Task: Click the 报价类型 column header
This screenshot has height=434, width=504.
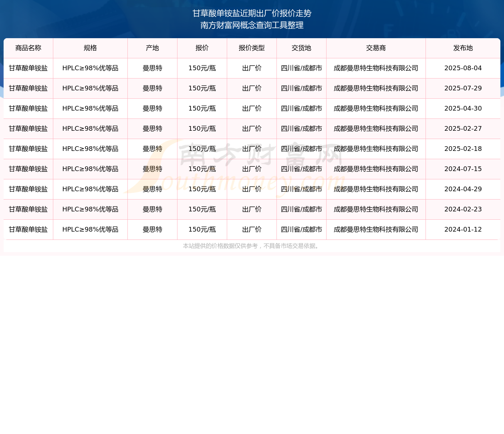Action: pyautogui.click(x=252, y=48)
